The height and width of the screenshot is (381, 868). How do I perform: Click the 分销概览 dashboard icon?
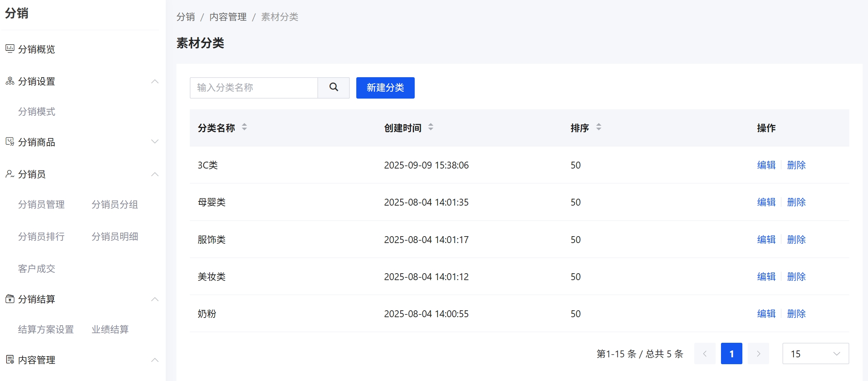10,49
